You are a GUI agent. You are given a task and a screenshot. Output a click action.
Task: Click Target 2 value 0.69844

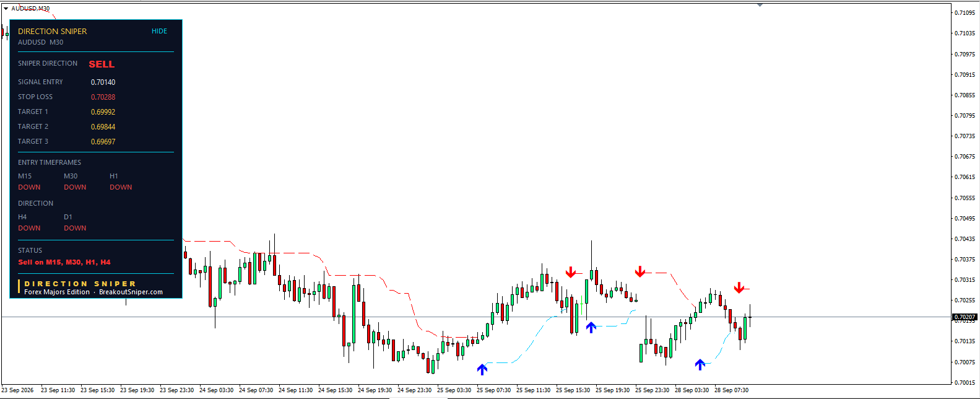coord(103,127)
